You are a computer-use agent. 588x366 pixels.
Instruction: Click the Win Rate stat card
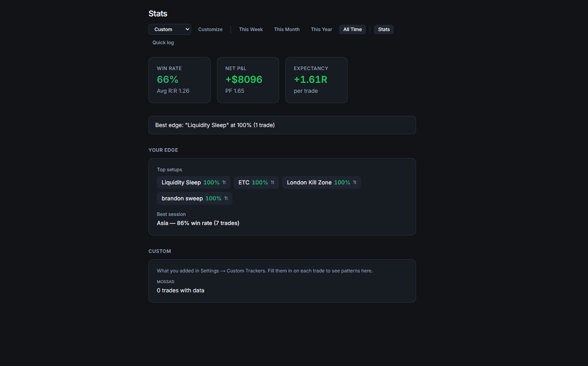(179, 80)
